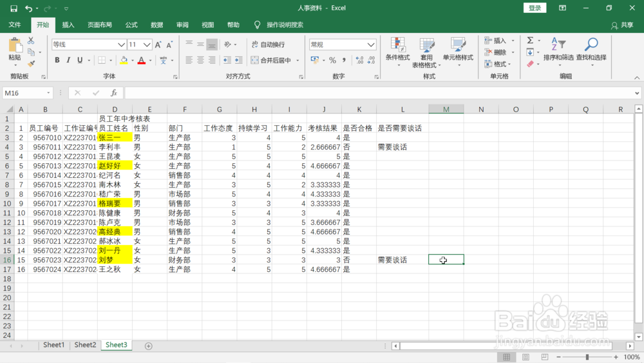Switch to the 公式 tab
Screen dimensions: 644x363
[x=131, y=25]
